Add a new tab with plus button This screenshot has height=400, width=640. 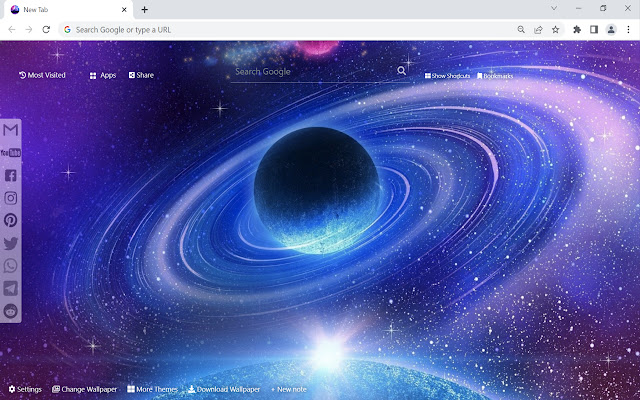coord(144,9)
